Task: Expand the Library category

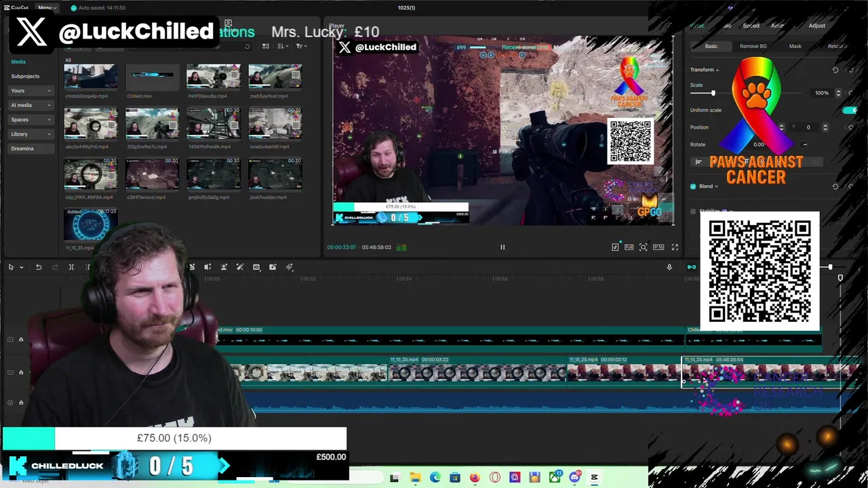Action: coord(31,134)
